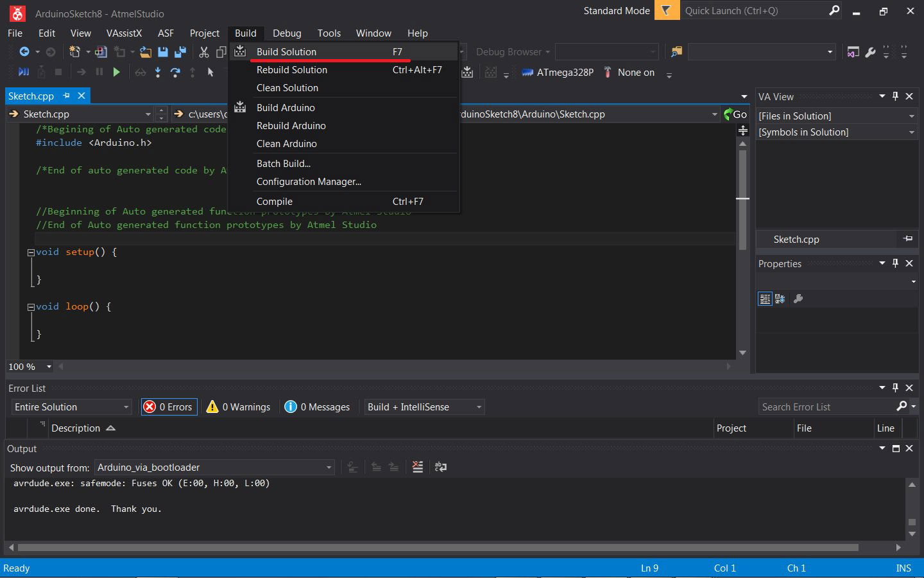The width and height of the screenshot is (924, 578).
Task: Click the None on debugger tool button
Action: pyautogui.click(x=629, y=72)
